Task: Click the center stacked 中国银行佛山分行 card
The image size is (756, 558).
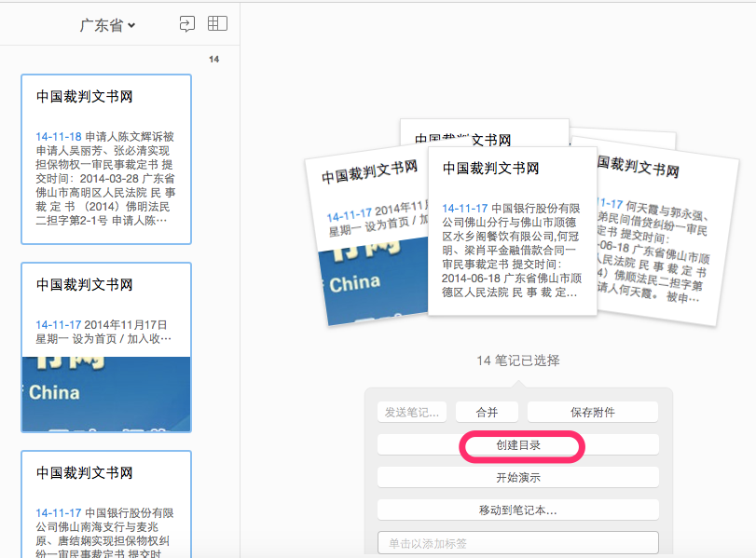Action: [x=512, y=231]
